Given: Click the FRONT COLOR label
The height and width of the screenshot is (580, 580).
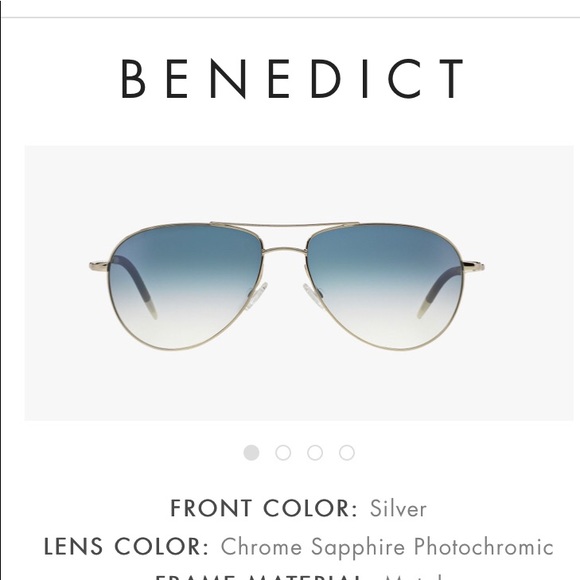Looking at the screenshot, I should point(263,508).
